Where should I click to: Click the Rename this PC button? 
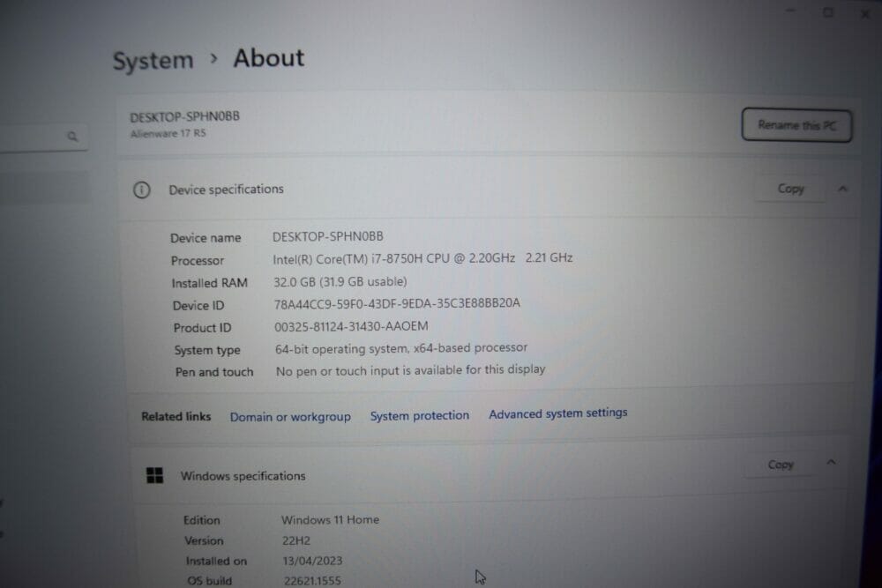pos(796,125)
